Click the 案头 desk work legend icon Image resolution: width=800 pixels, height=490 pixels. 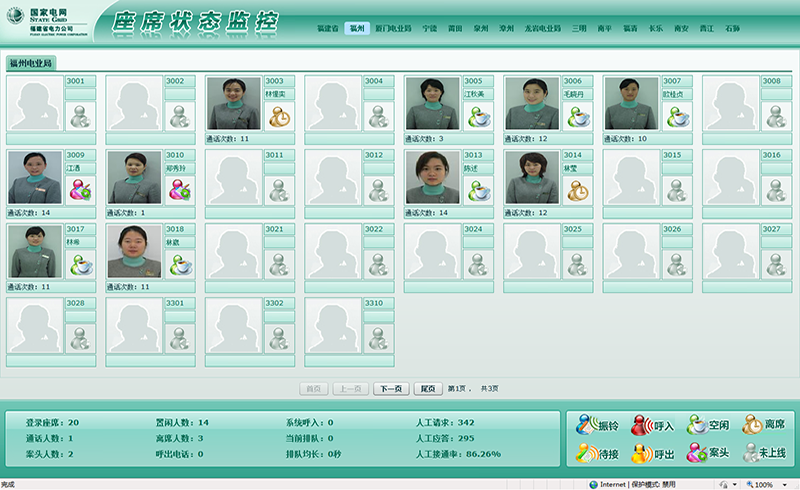pyautogui.click(x=696, y=453)
